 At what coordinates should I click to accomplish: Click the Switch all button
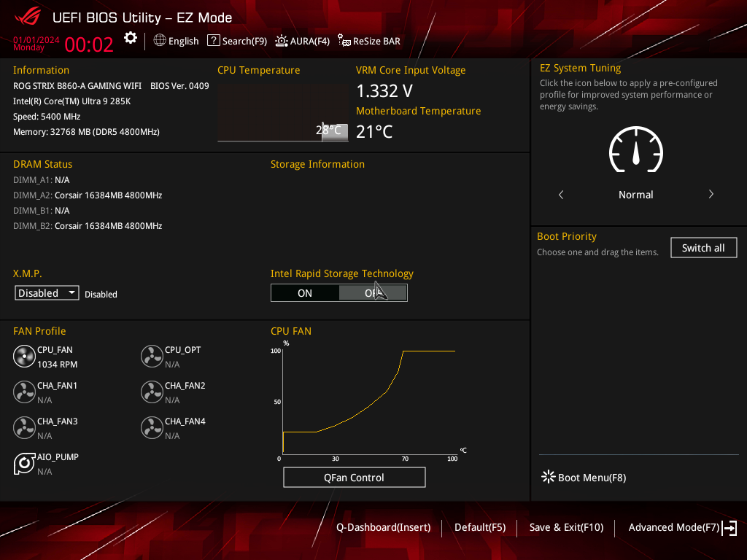[703, 248]
